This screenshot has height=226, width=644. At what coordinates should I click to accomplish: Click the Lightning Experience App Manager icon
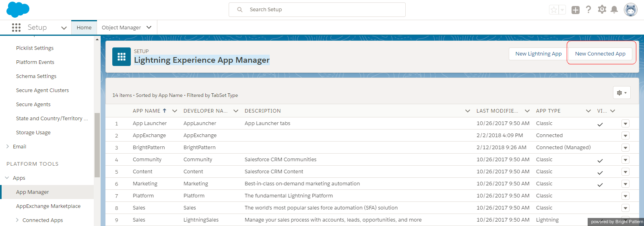pos(122,57)
